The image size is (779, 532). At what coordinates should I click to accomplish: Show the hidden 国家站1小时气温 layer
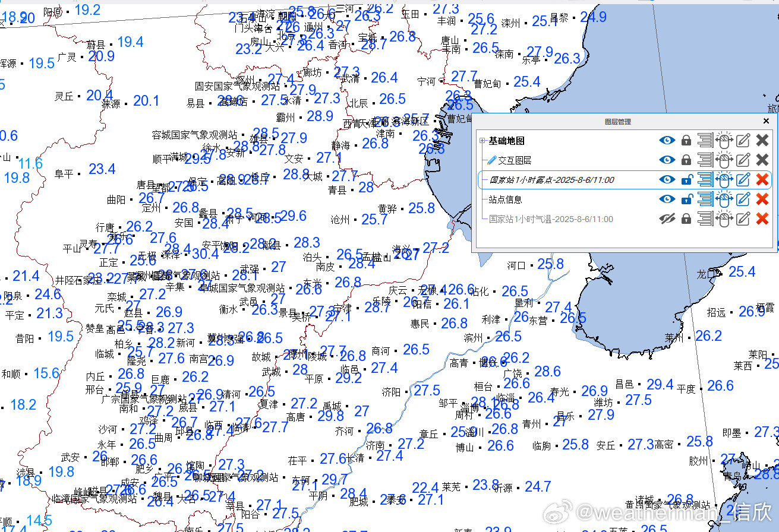pos(667,219)
